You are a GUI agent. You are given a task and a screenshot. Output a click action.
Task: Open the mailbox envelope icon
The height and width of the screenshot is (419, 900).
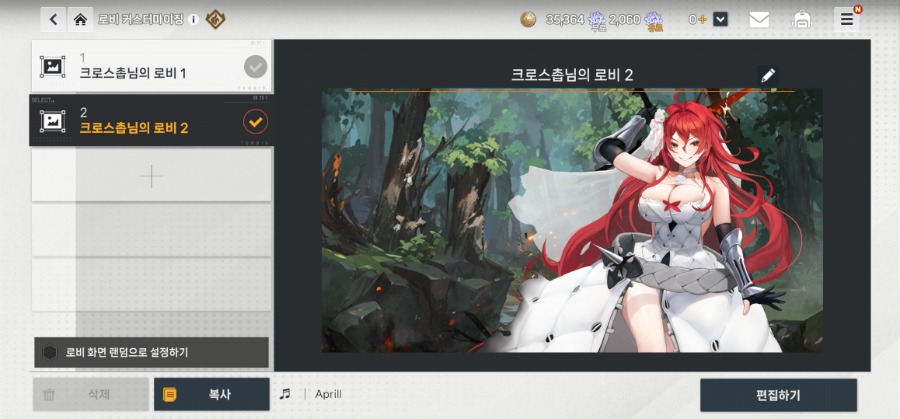coord(759,20)
